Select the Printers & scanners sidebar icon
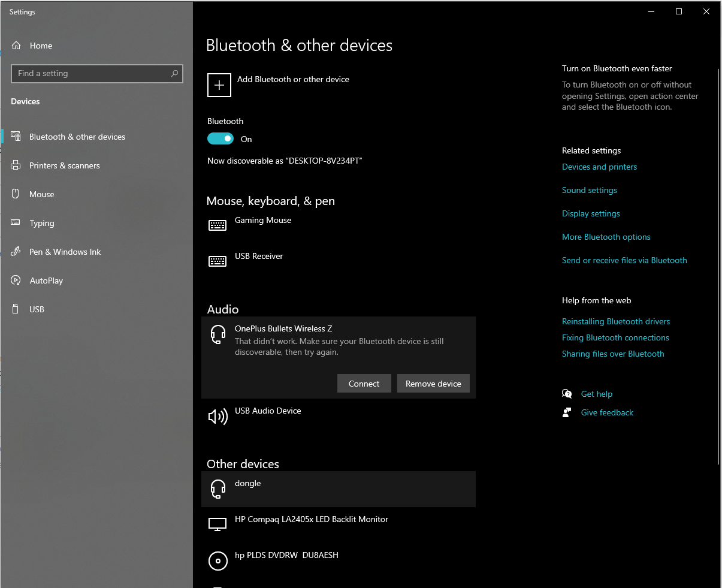 click(x=16, y=165)
